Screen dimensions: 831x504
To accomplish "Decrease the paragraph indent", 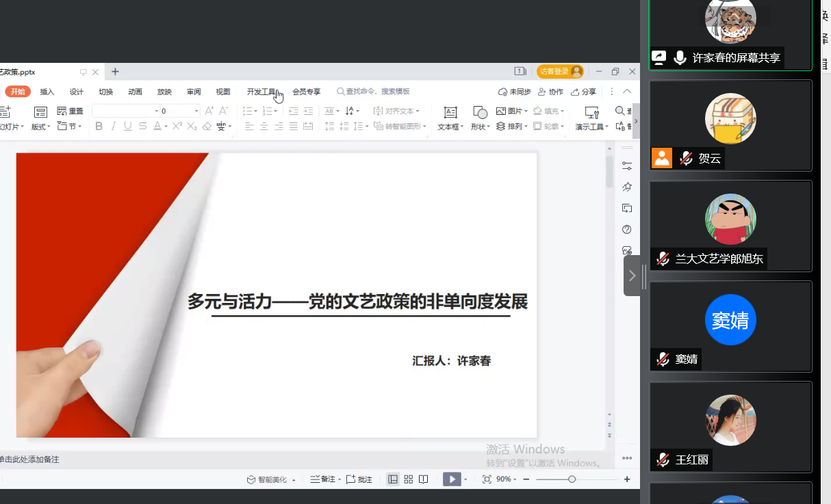I will click(294, 111).
